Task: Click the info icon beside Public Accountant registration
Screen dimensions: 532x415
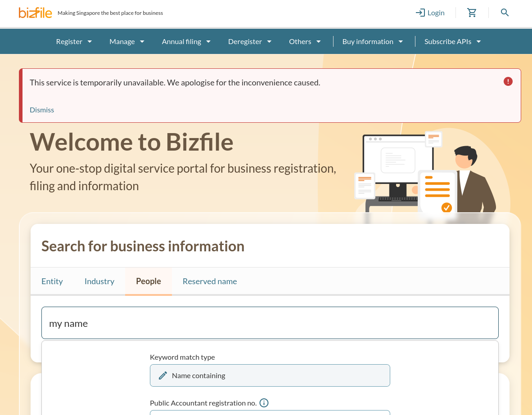Action: [x=264, y=403]
